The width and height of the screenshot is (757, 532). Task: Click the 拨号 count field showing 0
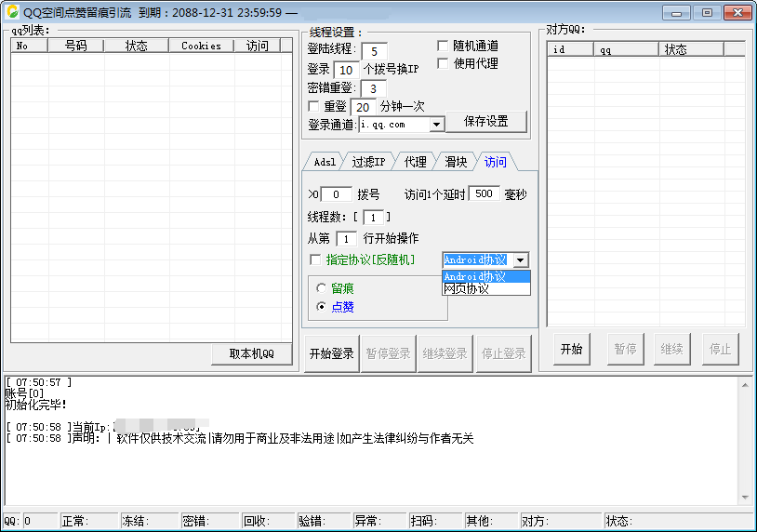coord(336,194)
